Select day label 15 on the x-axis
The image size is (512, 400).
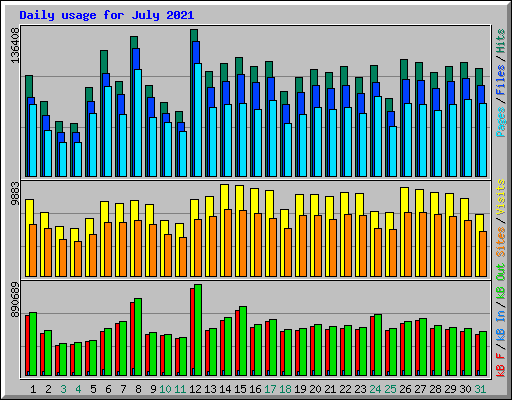[x=240, y=389]
